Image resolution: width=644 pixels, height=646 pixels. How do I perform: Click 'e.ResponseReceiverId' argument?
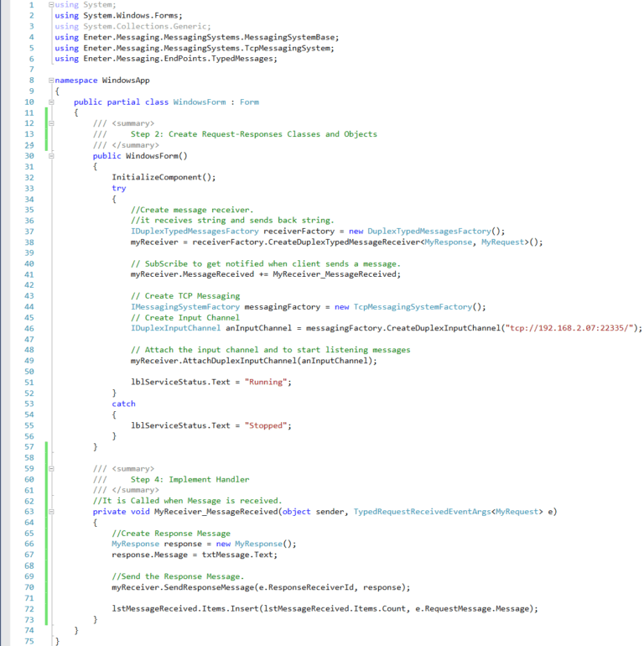306,587
